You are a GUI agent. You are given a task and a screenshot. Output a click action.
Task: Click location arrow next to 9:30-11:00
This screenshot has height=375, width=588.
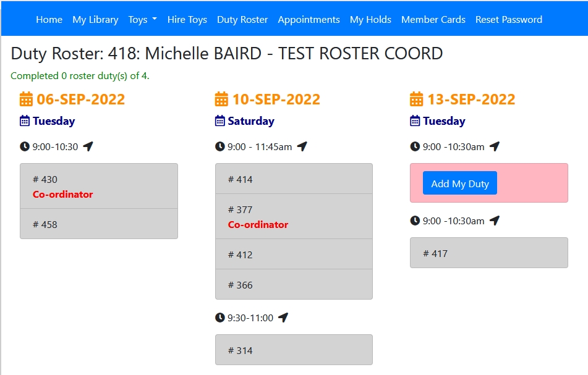point(283,318)
